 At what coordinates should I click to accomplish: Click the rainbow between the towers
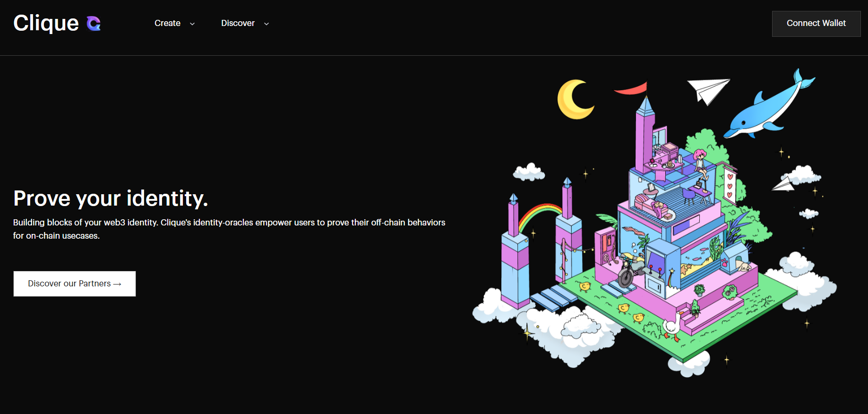coord(539,214)
